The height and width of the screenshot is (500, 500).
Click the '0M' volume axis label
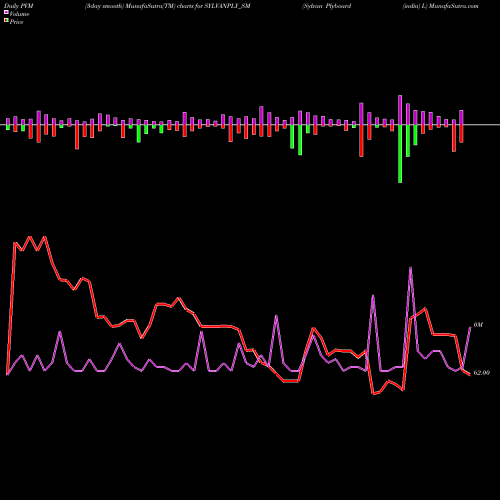click(x=478, y=325)
